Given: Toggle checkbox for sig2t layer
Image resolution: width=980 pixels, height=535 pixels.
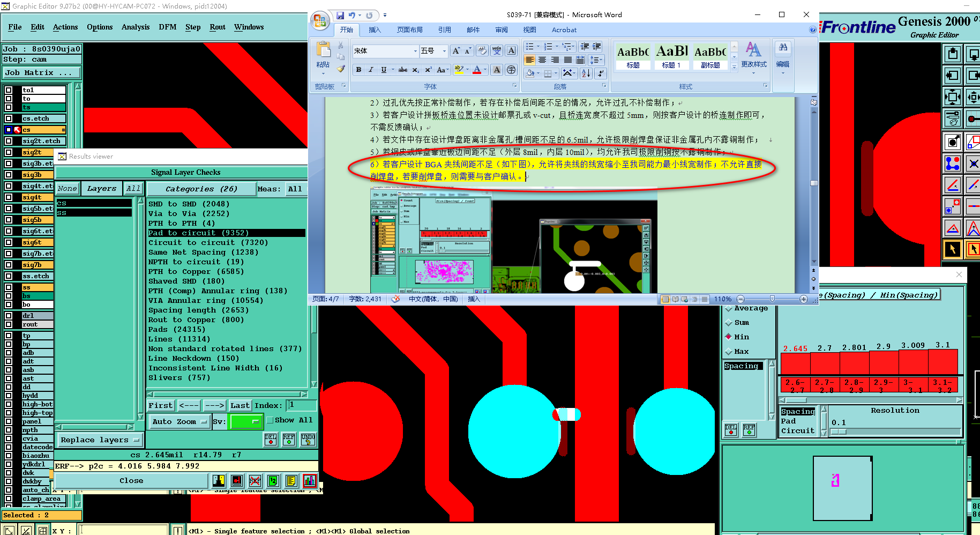Looking at the screenshot, I should [x=9, y=152].
